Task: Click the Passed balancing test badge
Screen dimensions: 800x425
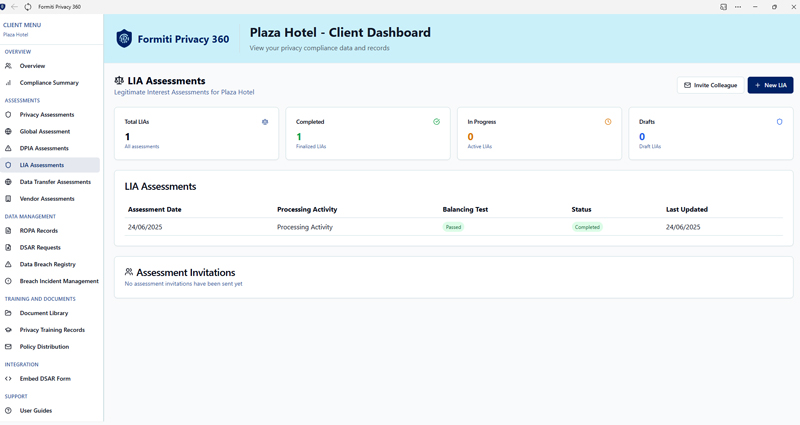Action: (454, 227)
